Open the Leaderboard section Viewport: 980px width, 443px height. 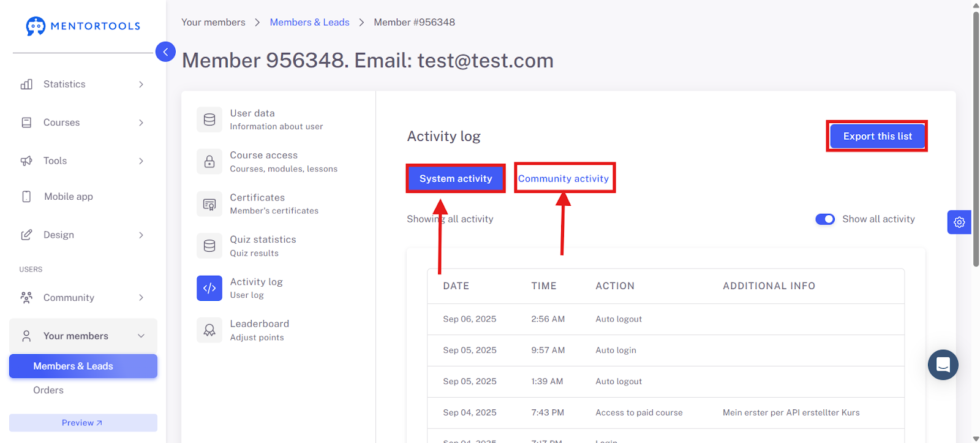pos(260,330)
